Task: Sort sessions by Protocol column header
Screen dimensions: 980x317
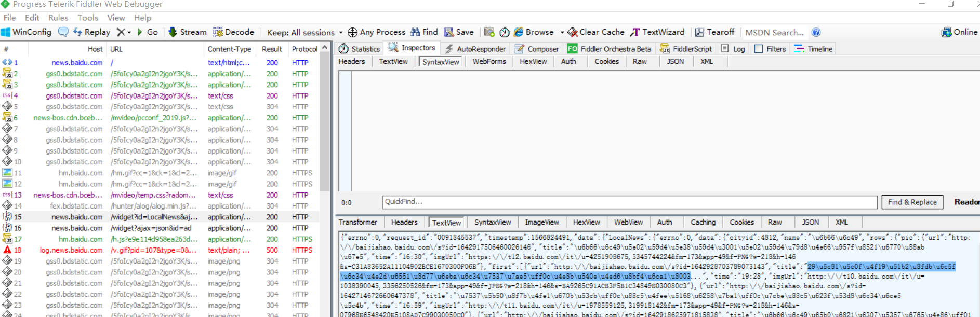Action: [x=304, y=49]
